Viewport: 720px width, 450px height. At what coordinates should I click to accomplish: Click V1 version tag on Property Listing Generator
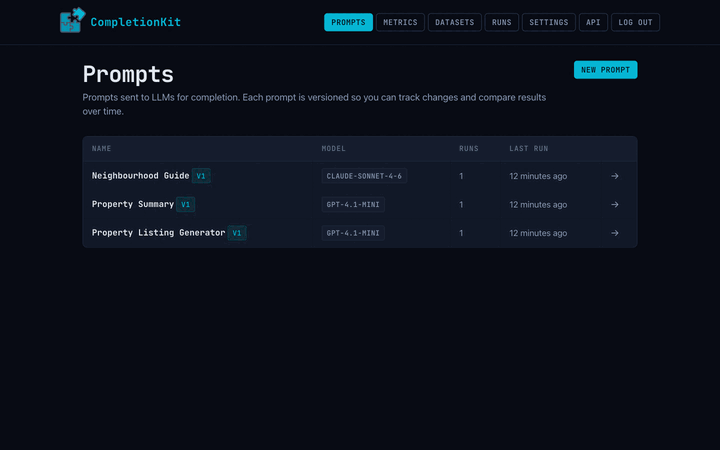237,233
